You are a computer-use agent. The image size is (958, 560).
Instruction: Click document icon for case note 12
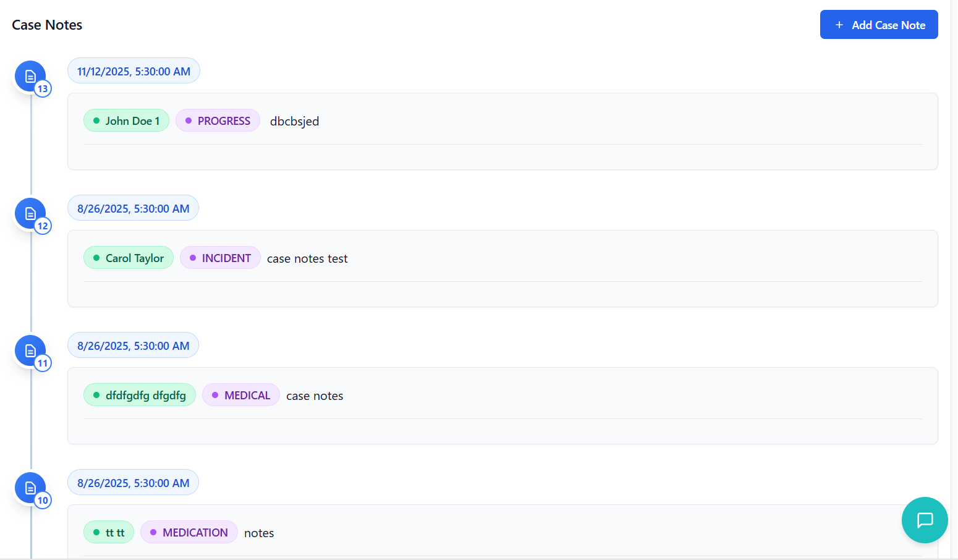[30, 213]
